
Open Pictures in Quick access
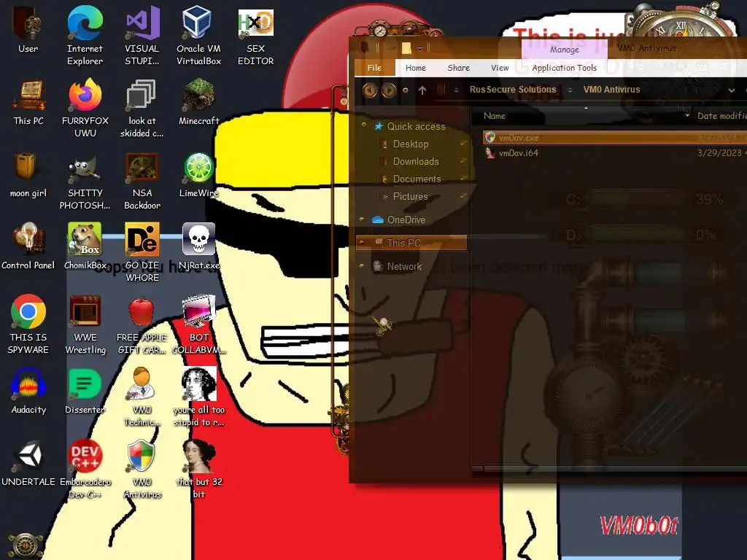pyautogui.click(x=410, y=197)
